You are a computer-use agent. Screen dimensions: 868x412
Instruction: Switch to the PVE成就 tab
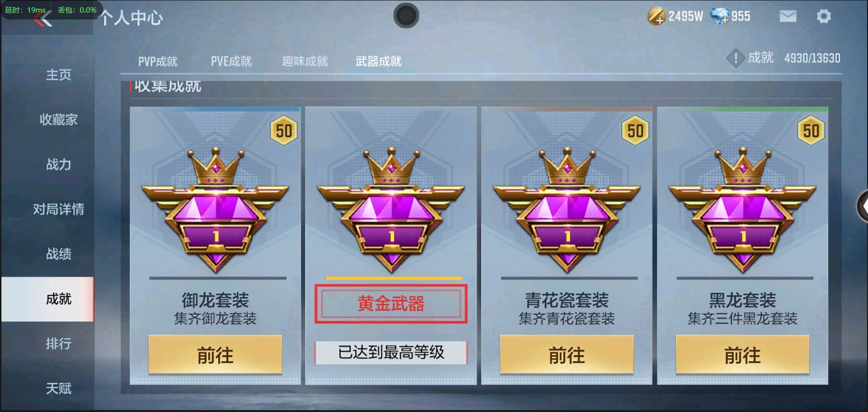(x=231, y=61)
